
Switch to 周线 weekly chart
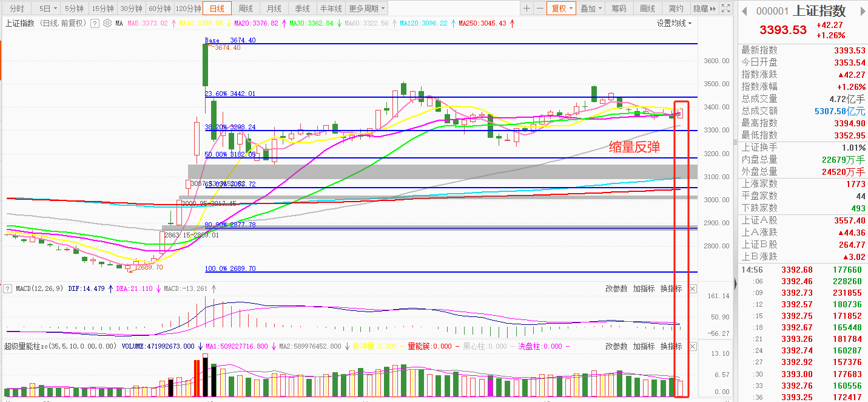pos(246,9)
